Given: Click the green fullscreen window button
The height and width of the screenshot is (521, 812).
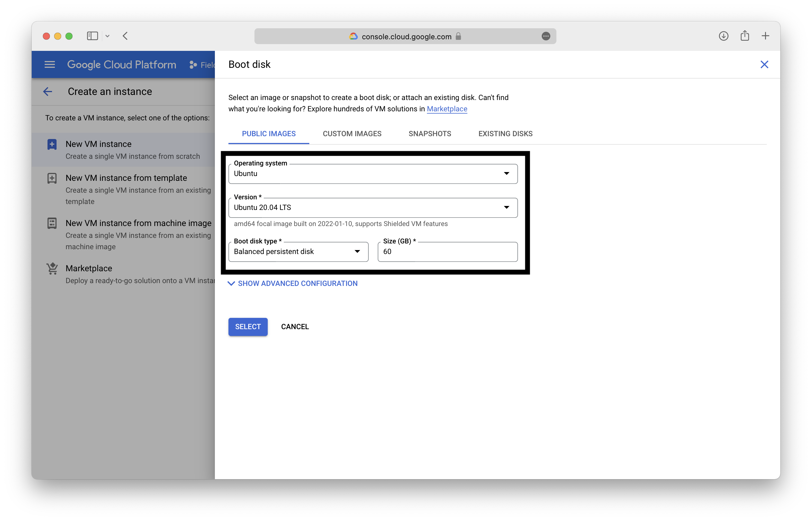Looking at the screenshot, I should click(69, 36).
